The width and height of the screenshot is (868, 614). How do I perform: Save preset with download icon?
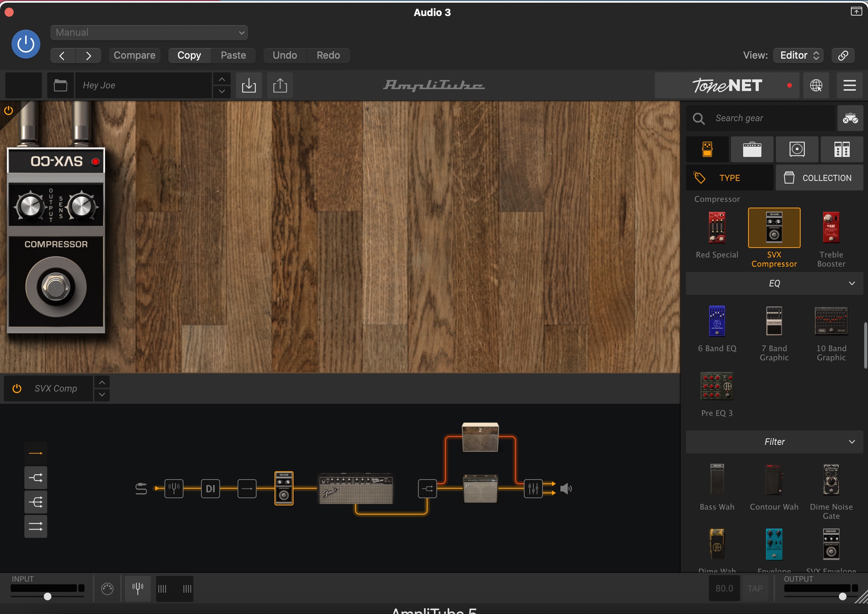249,85
